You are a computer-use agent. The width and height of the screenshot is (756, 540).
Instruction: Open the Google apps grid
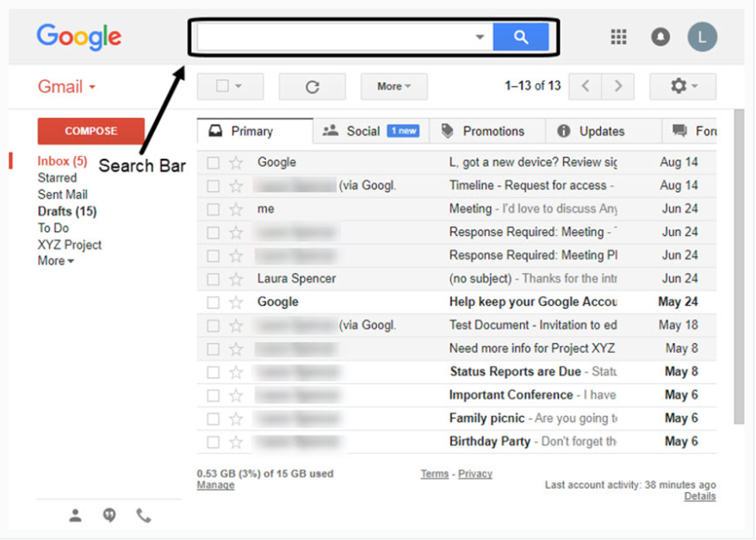point(618,36)
